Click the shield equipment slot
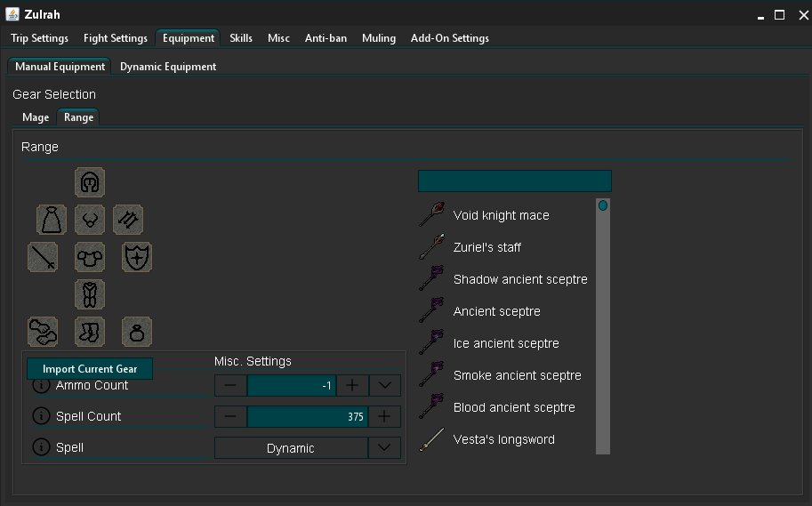This screenshot has height=506, width=812. click(137, 257)
